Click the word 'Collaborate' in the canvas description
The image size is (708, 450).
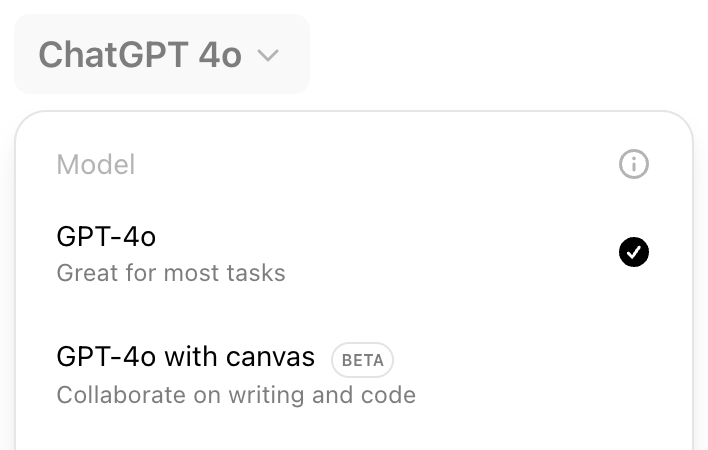(114, 394)
